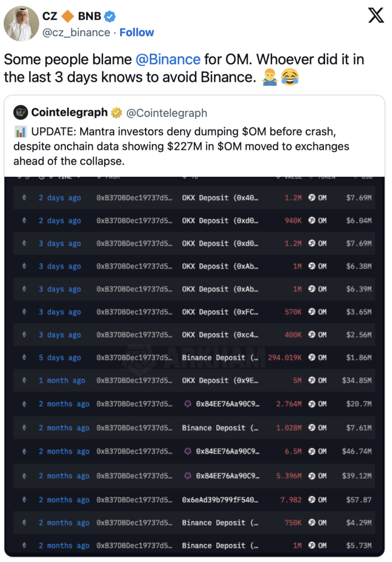Click the orange diamond BNB icon
Viewport: 392px width, 562px height.
pyautogui.click(x=68, y=16)
